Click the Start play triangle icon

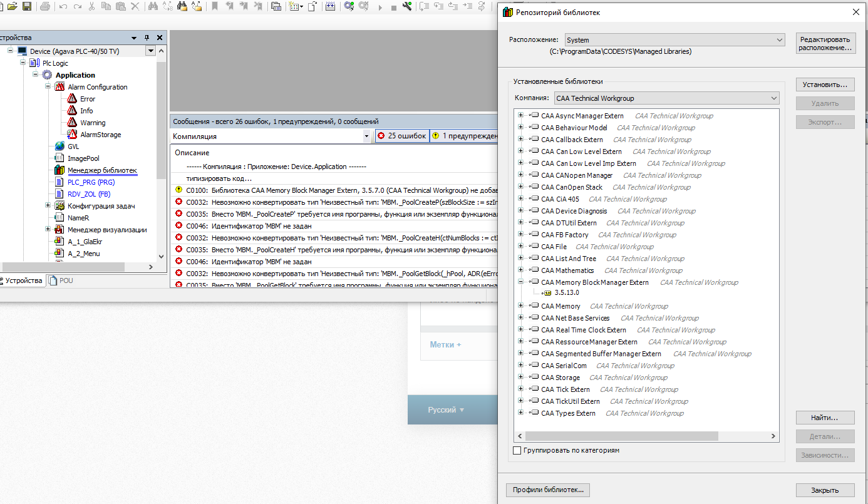[380, 8]
